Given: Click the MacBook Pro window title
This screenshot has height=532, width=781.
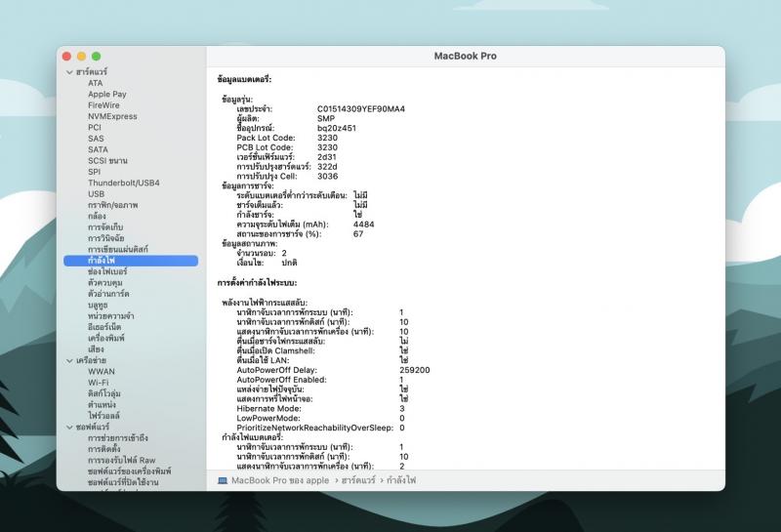Looking at the screenshot, I should (466, 57).
